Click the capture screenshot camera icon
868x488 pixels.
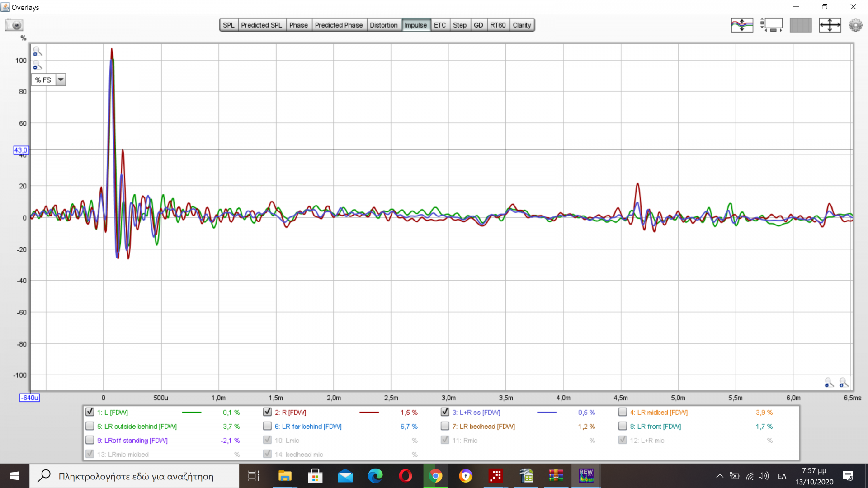(x=14, y=25)
